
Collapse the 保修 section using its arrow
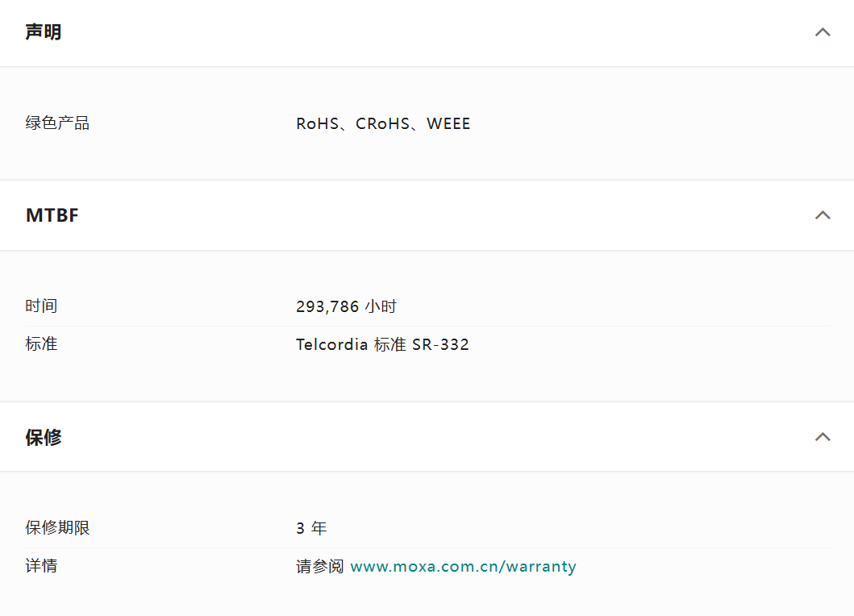coord(823,437)
